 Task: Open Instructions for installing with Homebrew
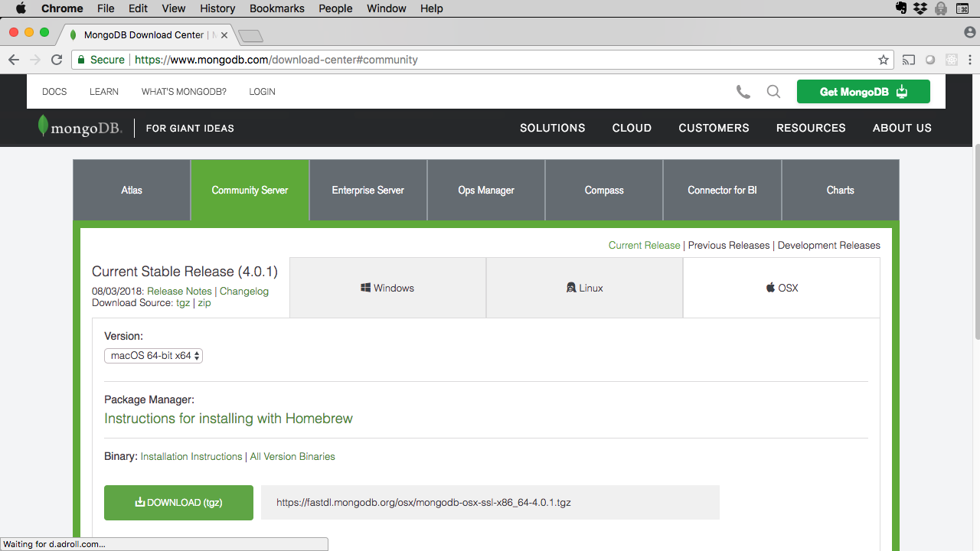coord(228,419)
